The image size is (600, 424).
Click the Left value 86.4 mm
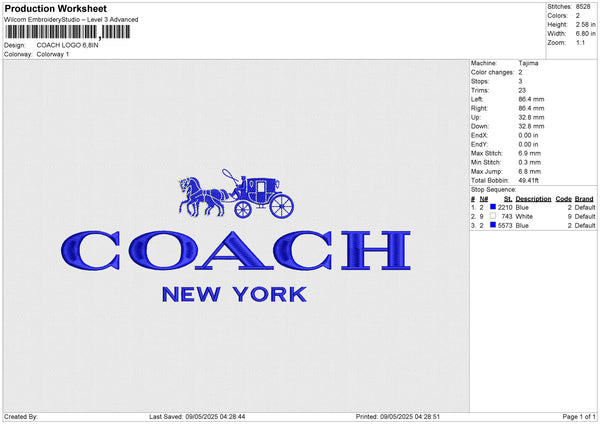[531, 99]
